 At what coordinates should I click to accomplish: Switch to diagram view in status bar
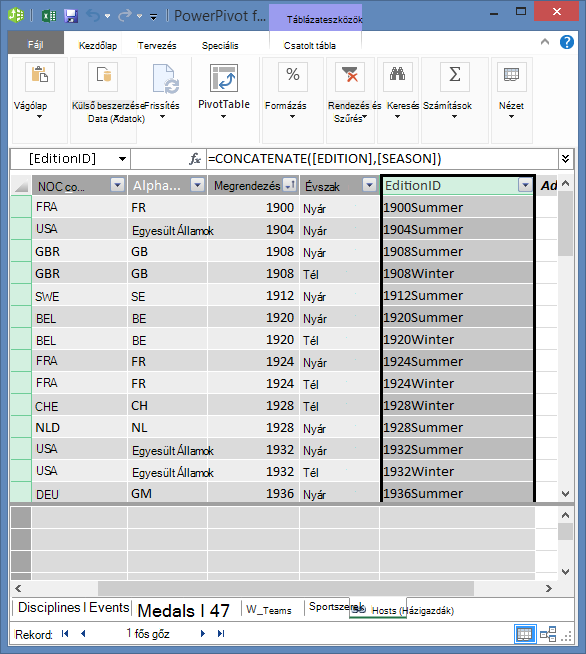[548, 634]
